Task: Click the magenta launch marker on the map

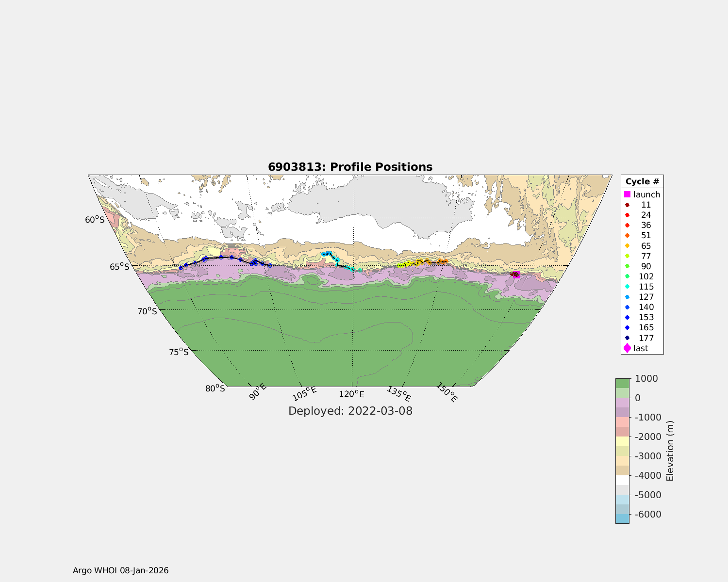Action: tap(517, 275)
